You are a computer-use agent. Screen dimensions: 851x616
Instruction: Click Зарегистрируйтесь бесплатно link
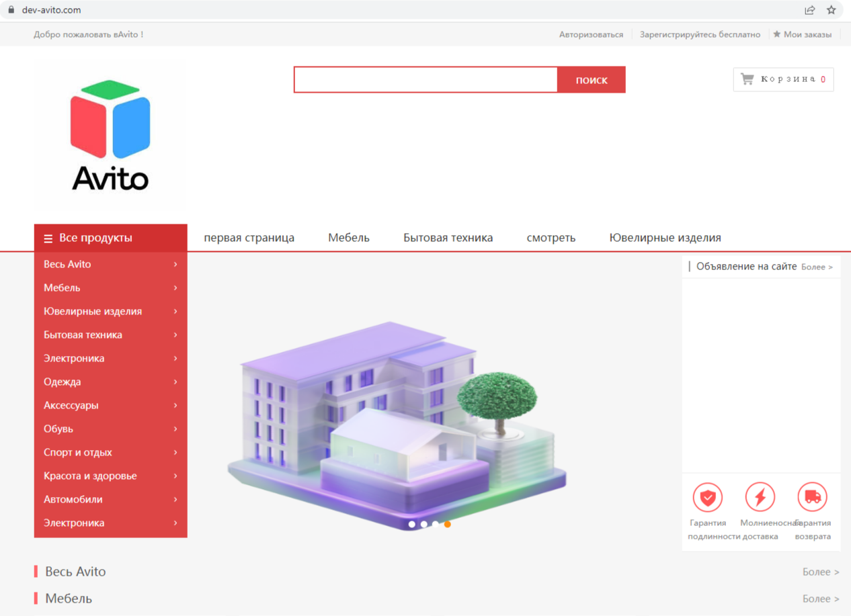pyautogui.click(x=700, y=34)
